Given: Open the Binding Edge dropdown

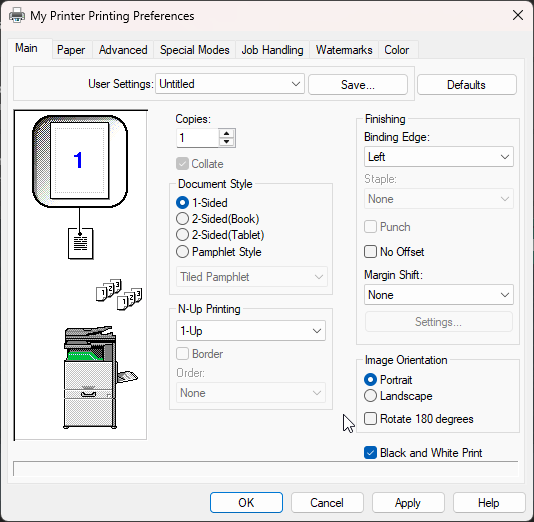Looking at the screenshot, I should 439,157.
